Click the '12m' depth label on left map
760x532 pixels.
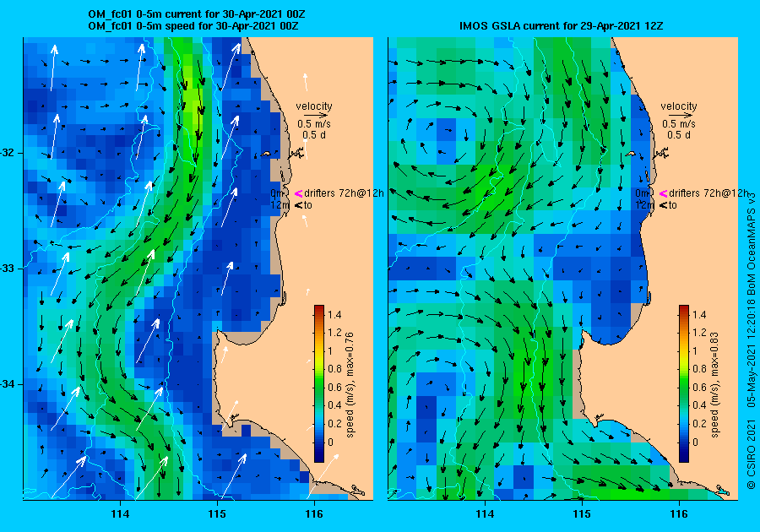(x=280, y=205)
